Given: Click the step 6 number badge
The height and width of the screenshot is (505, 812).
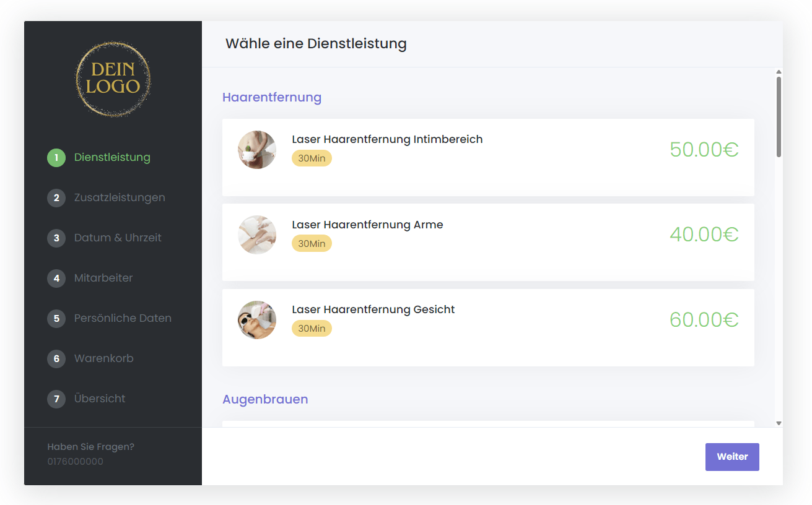Looking at the screenshot, I should [x=56, y=359].
